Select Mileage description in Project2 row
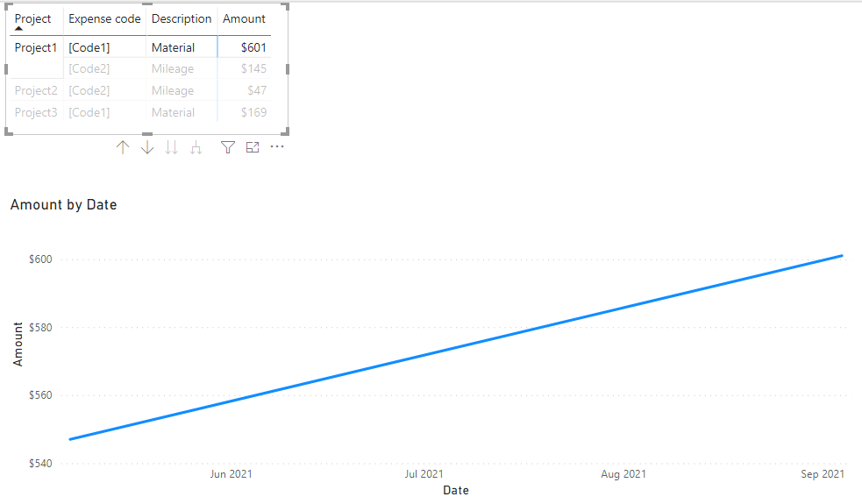The height and width of the screenshot is (504, 862). [173, 90]
